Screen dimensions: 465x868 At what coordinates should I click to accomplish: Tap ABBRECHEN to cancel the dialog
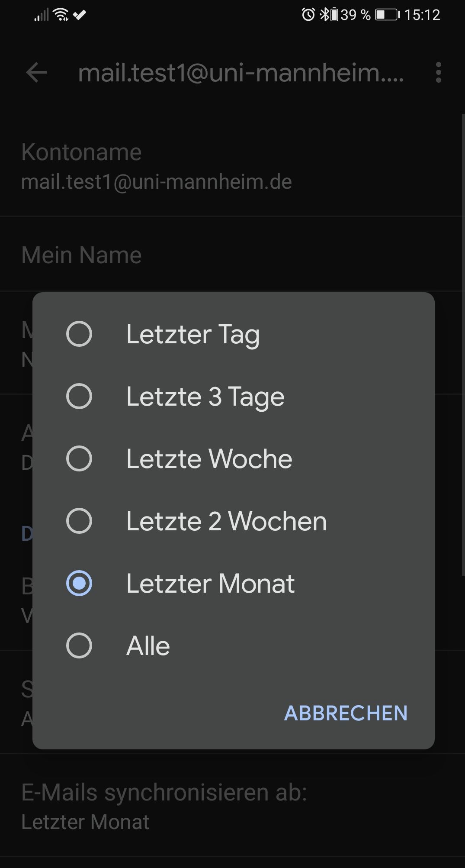click(346, 713)
